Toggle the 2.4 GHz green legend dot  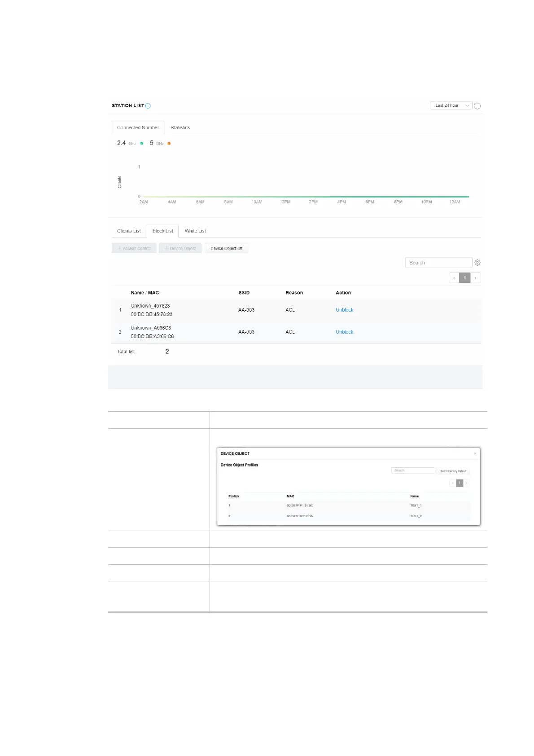coord(142,144)
